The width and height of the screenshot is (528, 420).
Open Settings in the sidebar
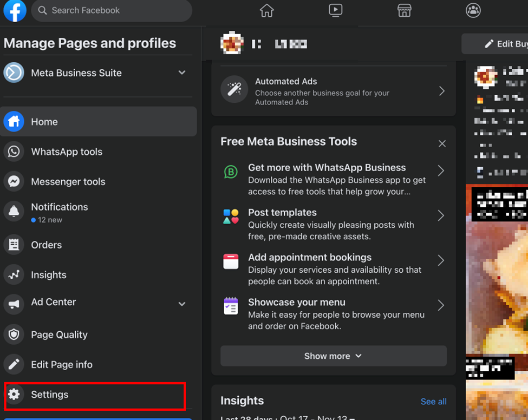(50, 395)
